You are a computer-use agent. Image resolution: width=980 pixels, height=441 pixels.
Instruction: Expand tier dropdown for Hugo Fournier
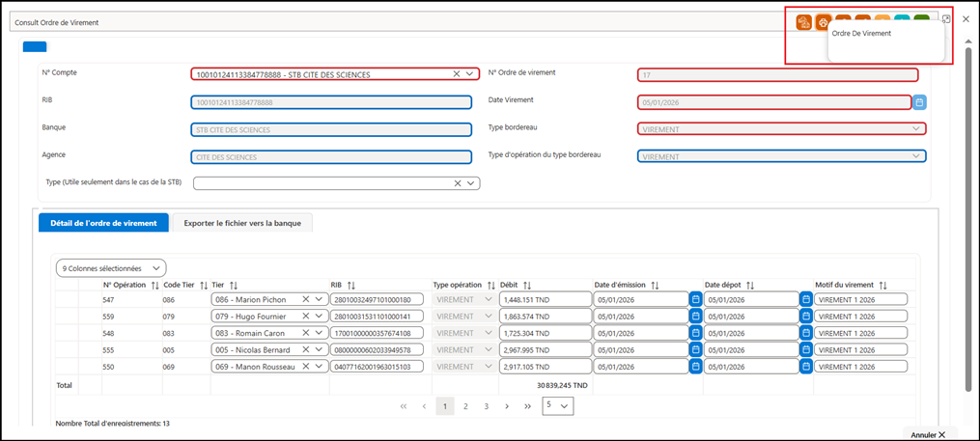pyautogui.click(x=319, y=317)
